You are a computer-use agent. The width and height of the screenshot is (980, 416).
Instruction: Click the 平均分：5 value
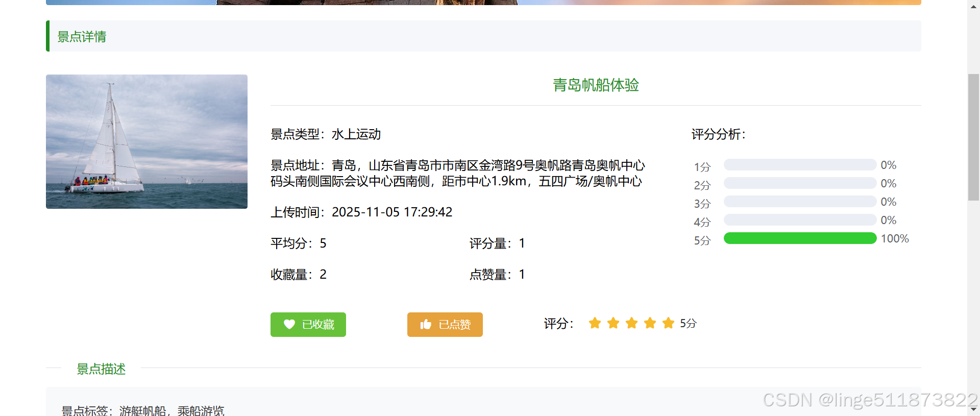[299, 243]
